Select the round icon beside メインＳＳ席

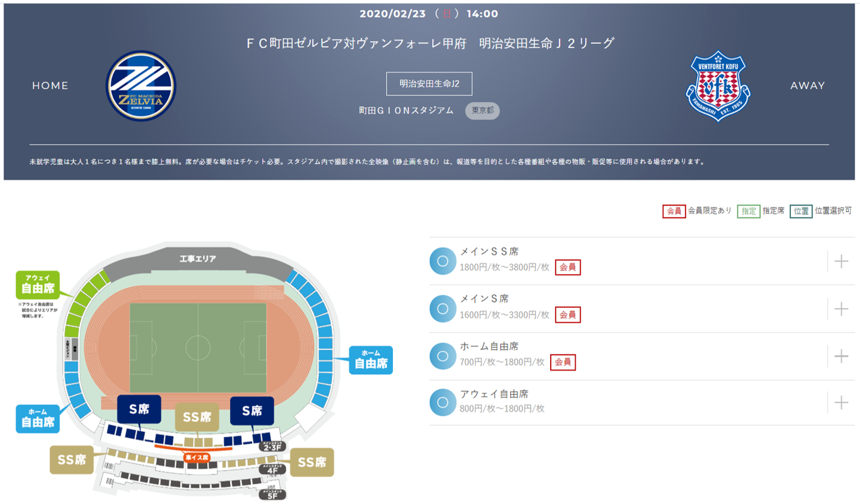pos(443,261)
